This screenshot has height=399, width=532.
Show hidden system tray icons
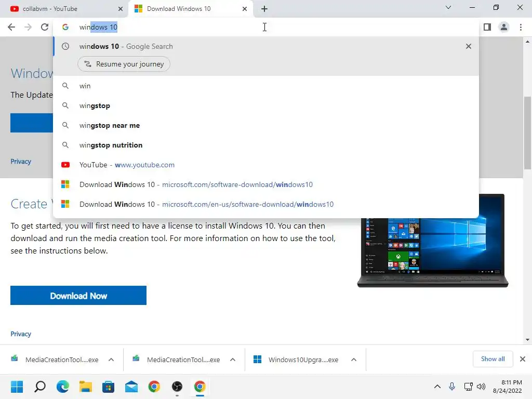pyautogui.click(x=437, y=387)
